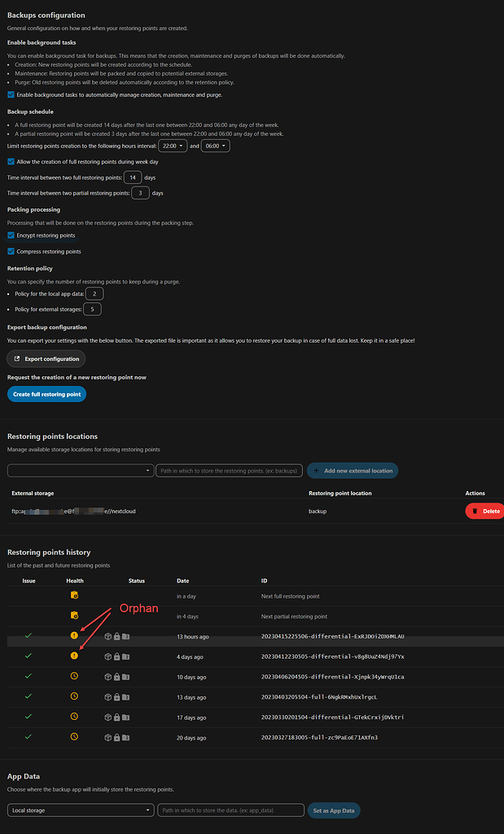Image resolution: width=504 pixels, height=834 pixels.
Task: Click the lock status icon in the 13 days ago row
Action: tap(116, 697)
